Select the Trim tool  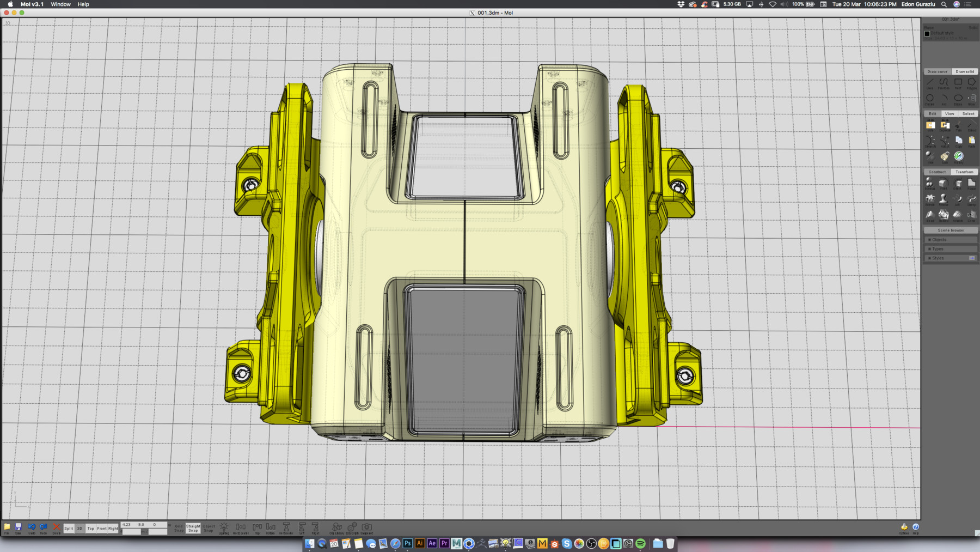[958, 126]
